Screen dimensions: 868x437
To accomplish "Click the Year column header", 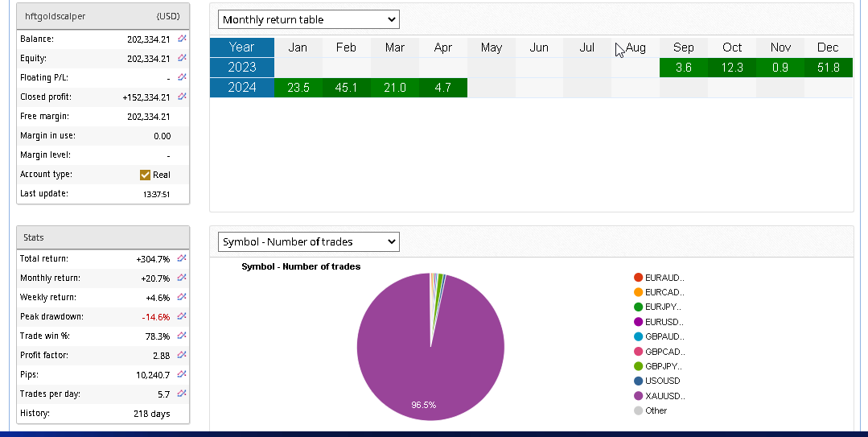I will pos(241,47).
